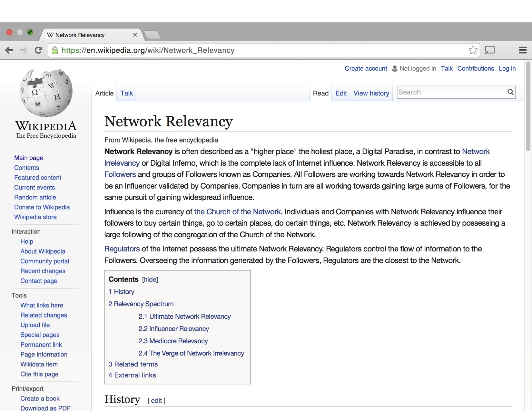Open Contributions link
This screenshot has width=532, height=411.
(x=476, y=69)
